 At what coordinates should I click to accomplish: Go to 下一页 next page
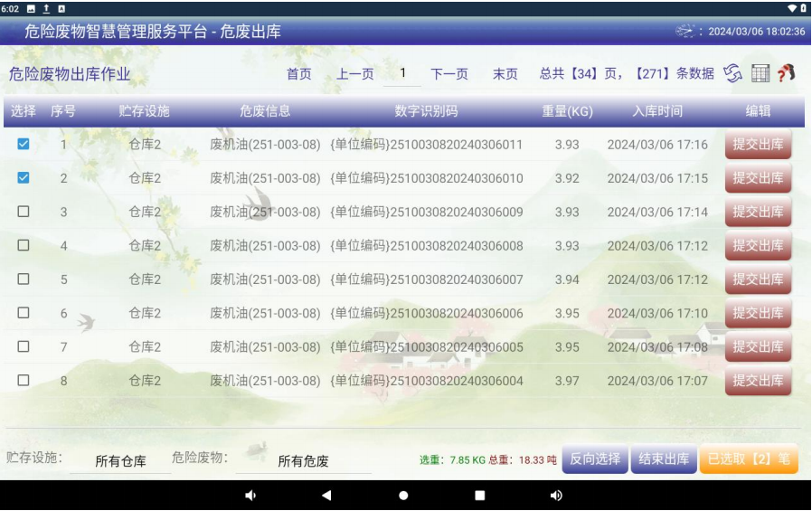point(449,74)
